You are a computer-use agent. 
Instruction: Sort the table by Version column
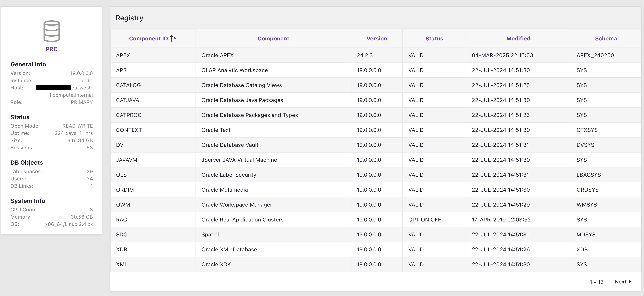[x=377, y=38]
